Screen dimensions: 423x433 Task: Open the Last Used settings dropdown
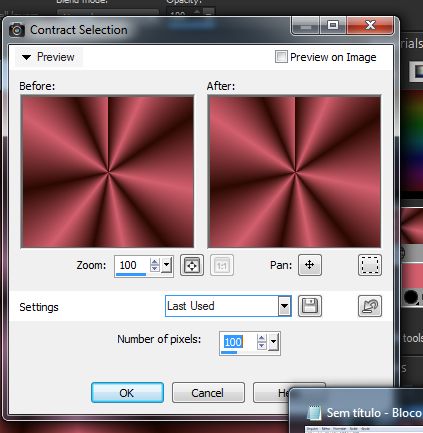click(x=284, y=306)
